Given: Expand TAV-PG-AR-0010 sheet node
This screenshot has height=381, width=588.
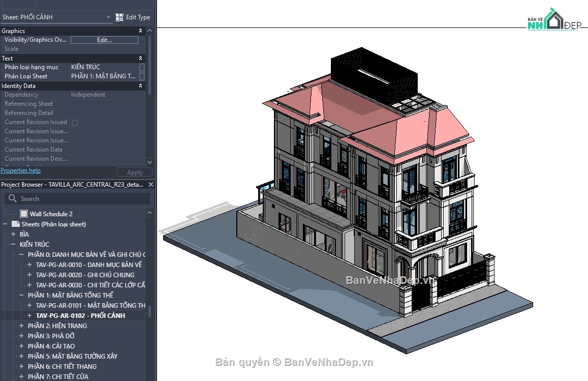Looking at the screenshot, I should 29,265.
